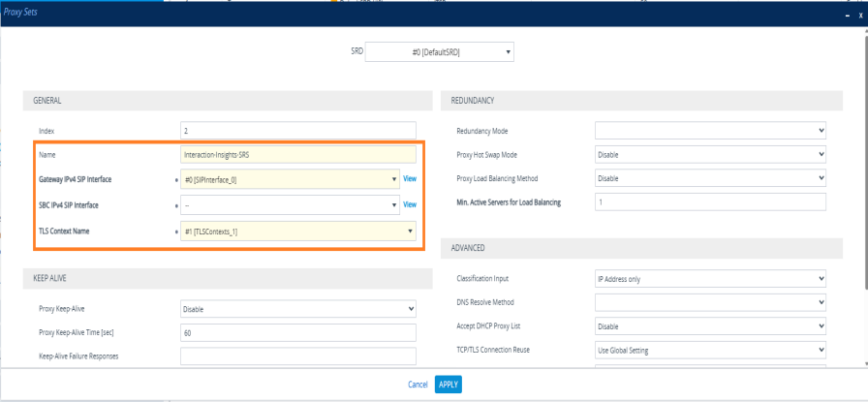868x402 pixels.
Task: Open DNS Resolve Method dropdown
Action: (709, 302)
